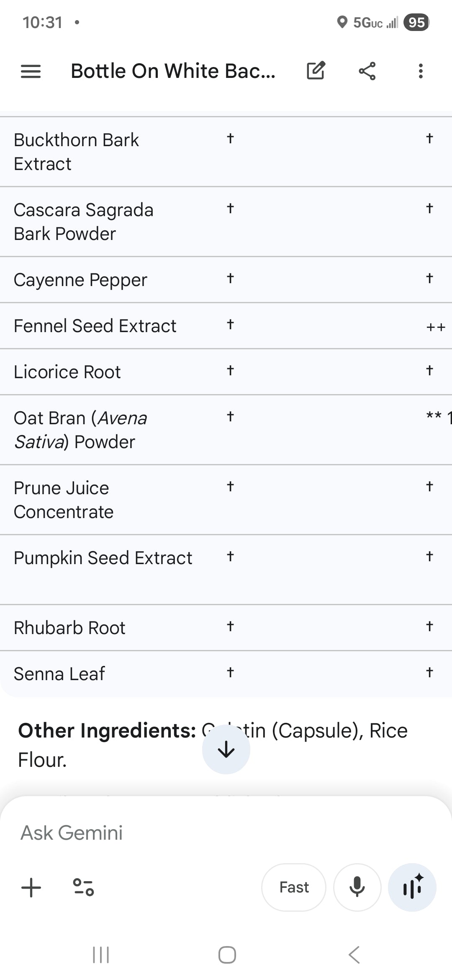The height and width of the screenshot is (980, 452).
Task: Start Gemini Live with sparkle waveform icon
Action: (412, 887)
